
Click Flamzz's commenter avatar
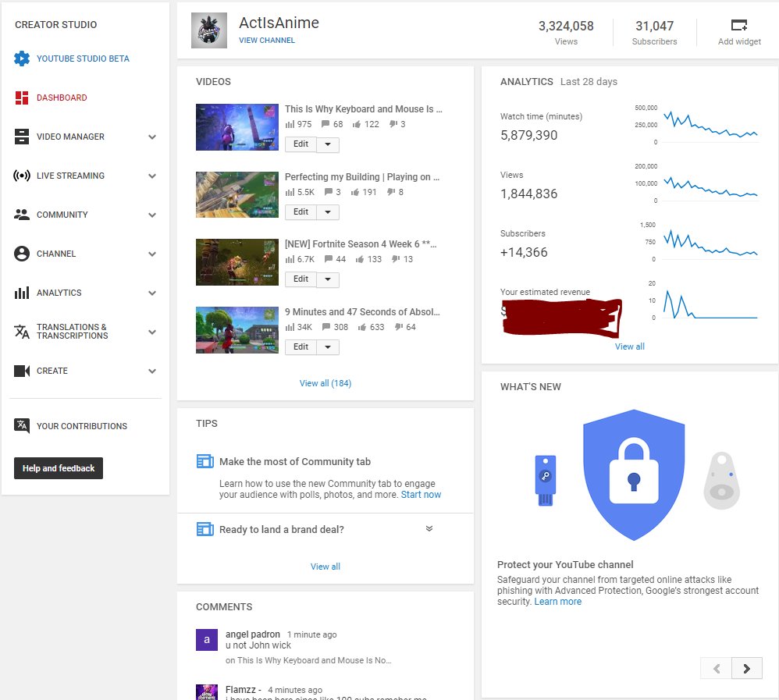[207, 692]
